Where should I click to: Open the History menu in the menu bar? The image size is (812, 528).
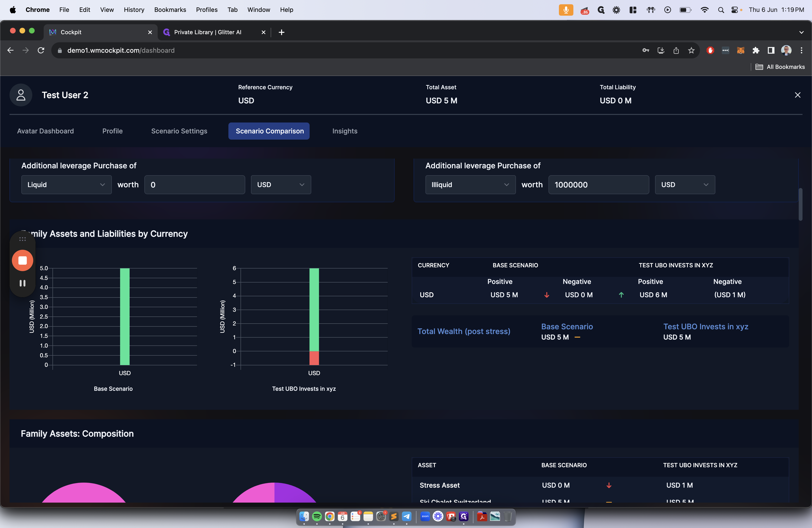tap(134, 10)
